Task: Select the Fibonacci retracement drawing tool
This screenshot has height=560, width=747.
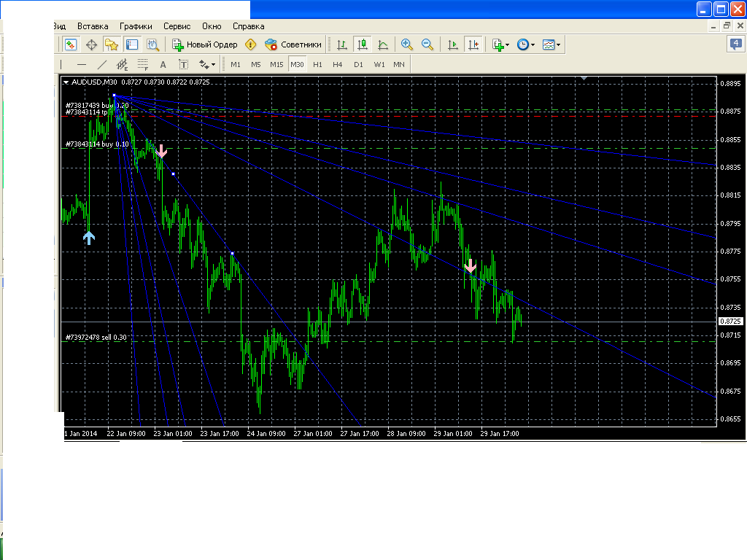Action: point(143,64)
